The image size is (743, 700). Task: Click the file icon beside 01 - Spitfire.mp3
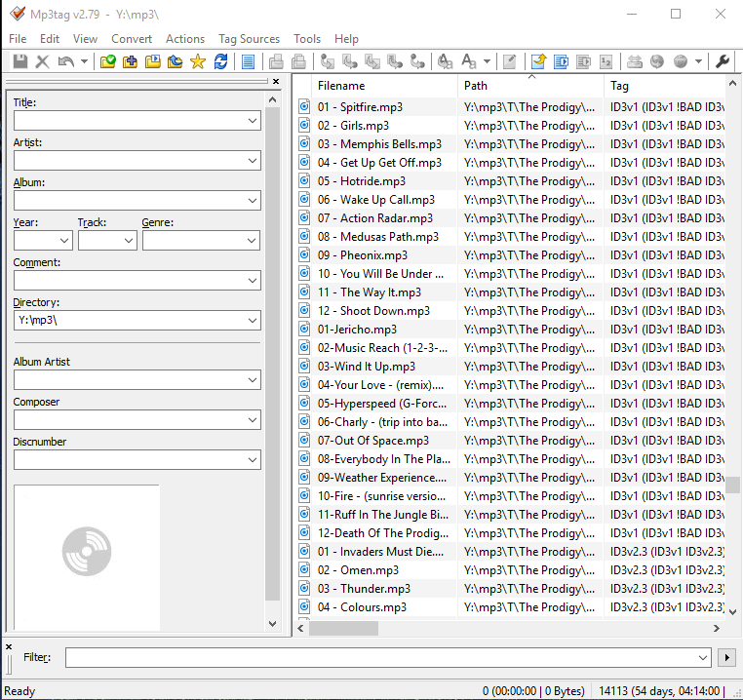pyautogui.click(x=304, y=106)
